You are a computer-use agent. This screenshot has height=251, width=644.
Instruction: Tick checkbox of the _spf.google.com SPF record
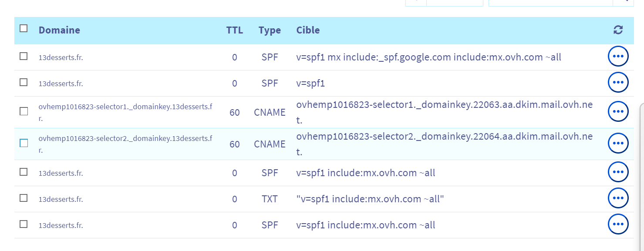[24, 56]
